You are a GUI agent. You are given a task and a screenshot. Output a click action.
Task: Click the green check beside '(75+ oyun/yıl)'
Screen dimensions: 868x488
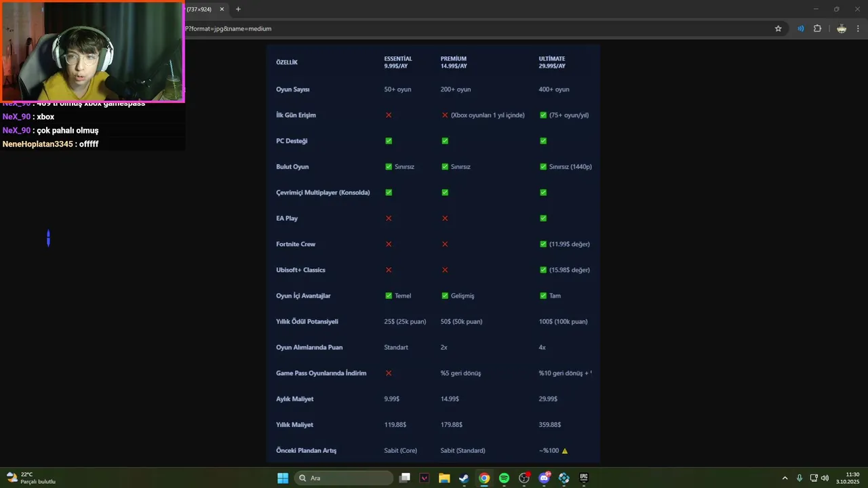(543, 115)
